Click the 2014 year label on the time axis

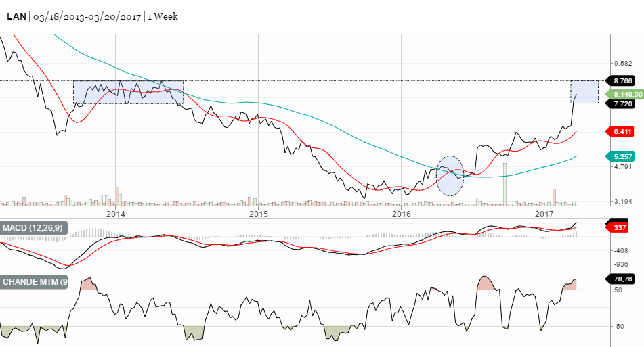coord(116,214)
